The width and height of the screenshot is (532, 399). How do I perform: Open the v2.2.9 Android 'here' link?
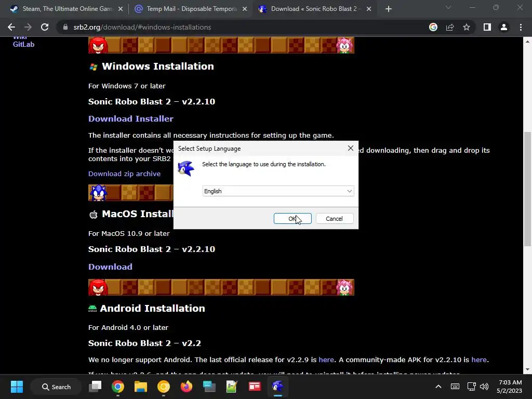point(326,360)
